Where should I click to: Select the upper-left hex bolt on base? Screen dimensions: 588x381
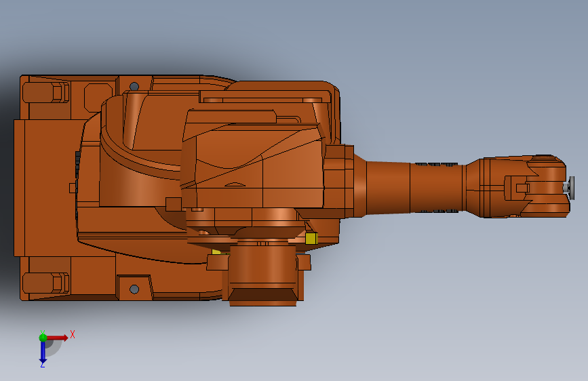pos(45,92)
